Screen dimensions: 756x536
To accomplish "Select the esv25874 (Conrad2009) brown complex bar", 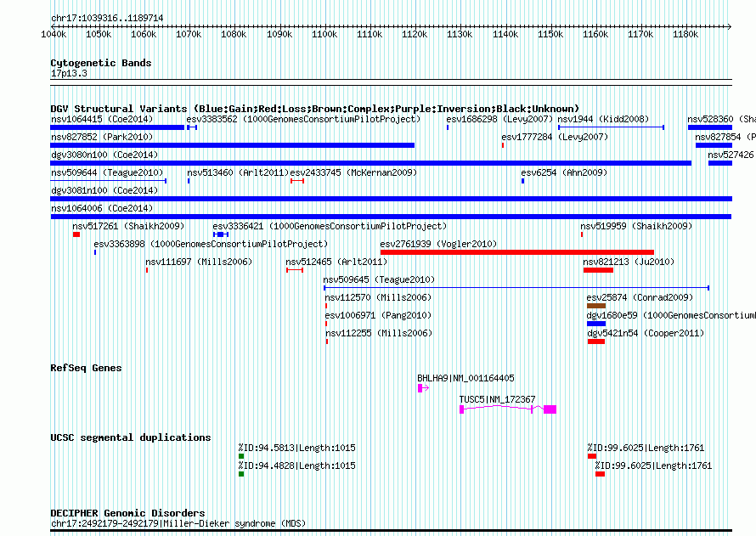I will point(596,306).
